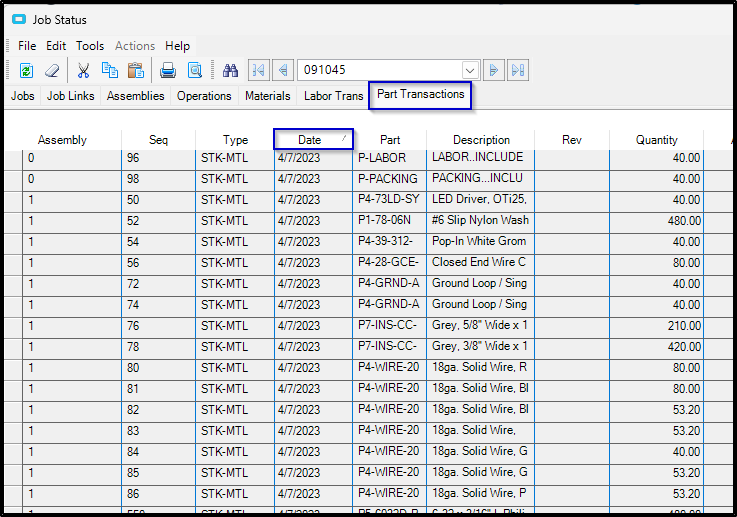Sort by the Seq column header
737x517 pixels.
pyautogui.click(x=158, y=140)
